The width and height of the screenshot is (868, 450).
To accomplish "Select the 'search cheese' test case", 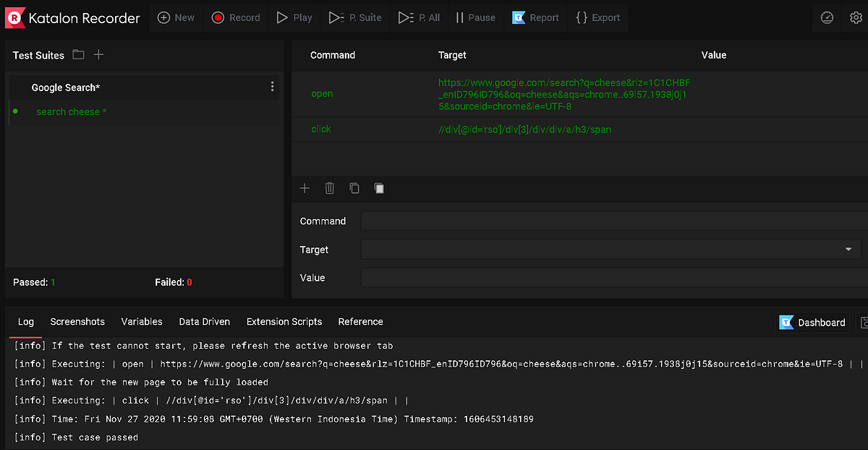I will click(x=72, y=111).
